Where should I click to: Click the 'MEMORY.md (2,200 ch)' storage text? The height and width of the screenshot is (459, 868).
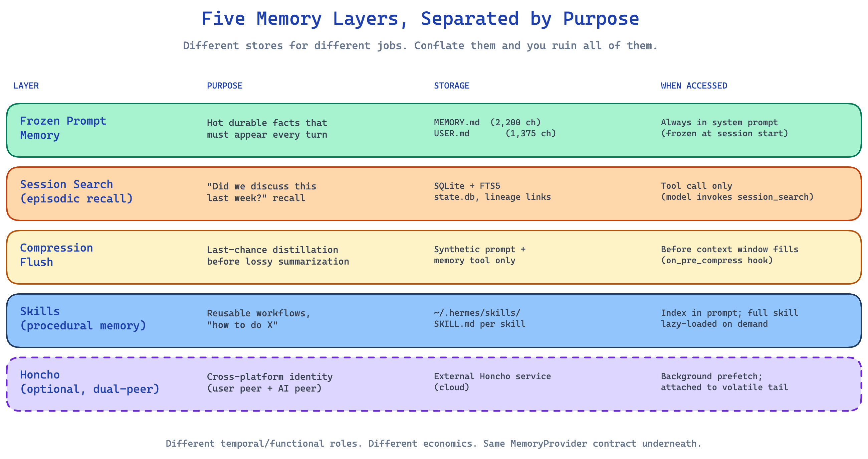click(x=487, y=122)
